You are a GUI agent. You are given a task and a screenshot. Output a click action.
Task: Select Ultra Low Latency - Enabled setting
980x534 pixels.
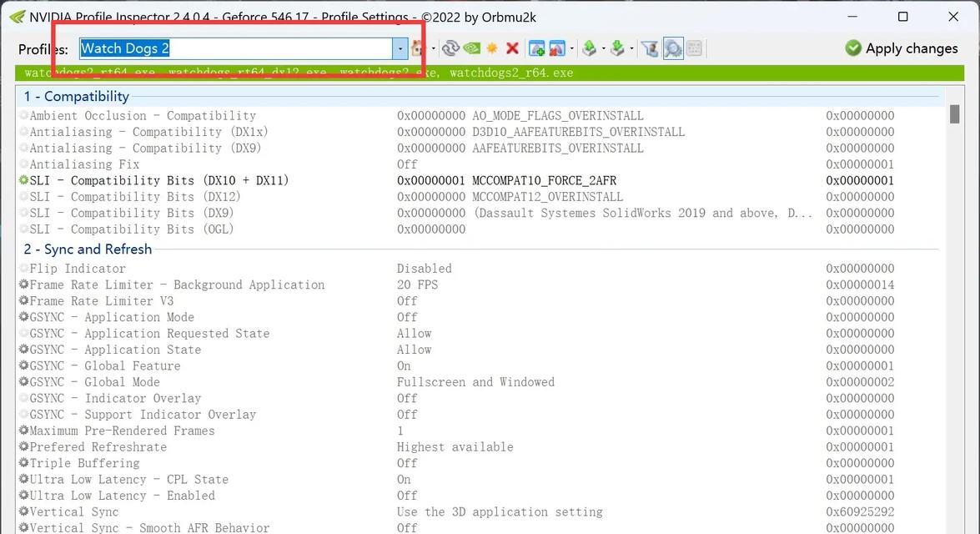click(x=122, y=496)
